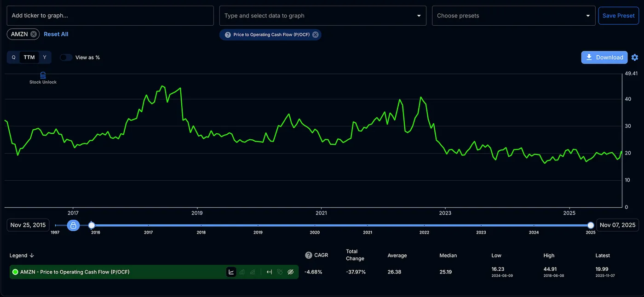Switch AMZN series to stacked bar chart

(253, 272)
